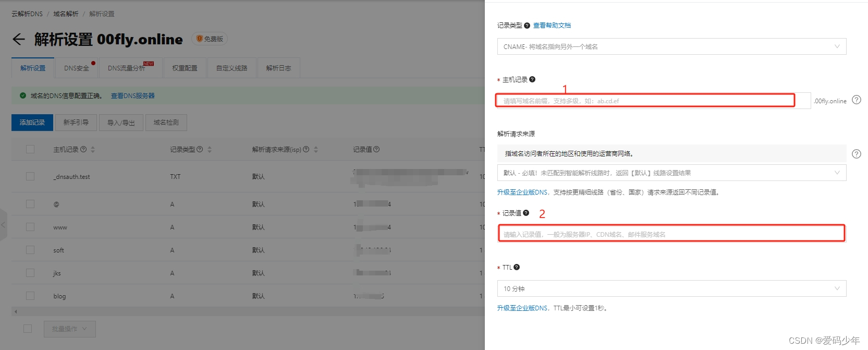Open the 默认 resolution line dropdown

(x=671, y=173)
